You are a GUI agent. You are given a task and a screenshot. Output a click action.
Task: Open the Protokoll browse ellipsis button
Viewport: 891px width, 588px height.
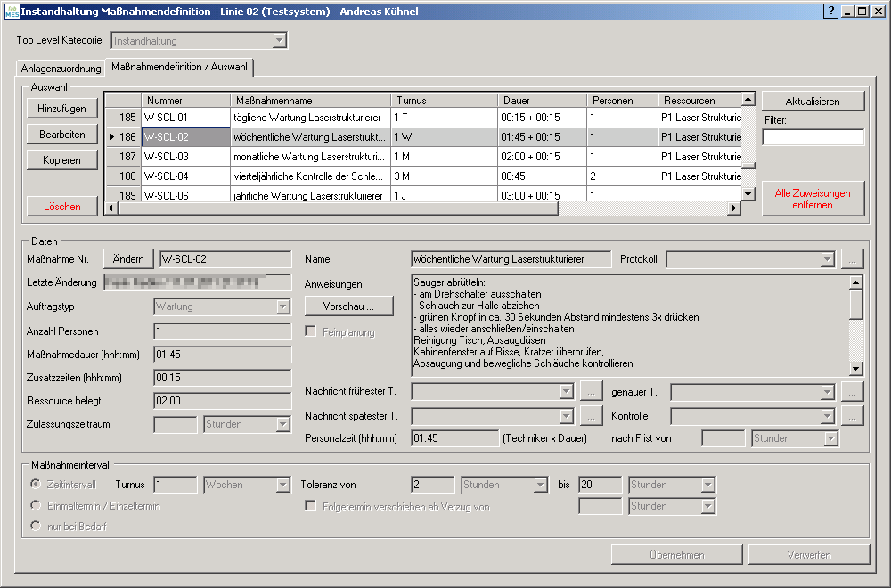(x=853, y=259)
